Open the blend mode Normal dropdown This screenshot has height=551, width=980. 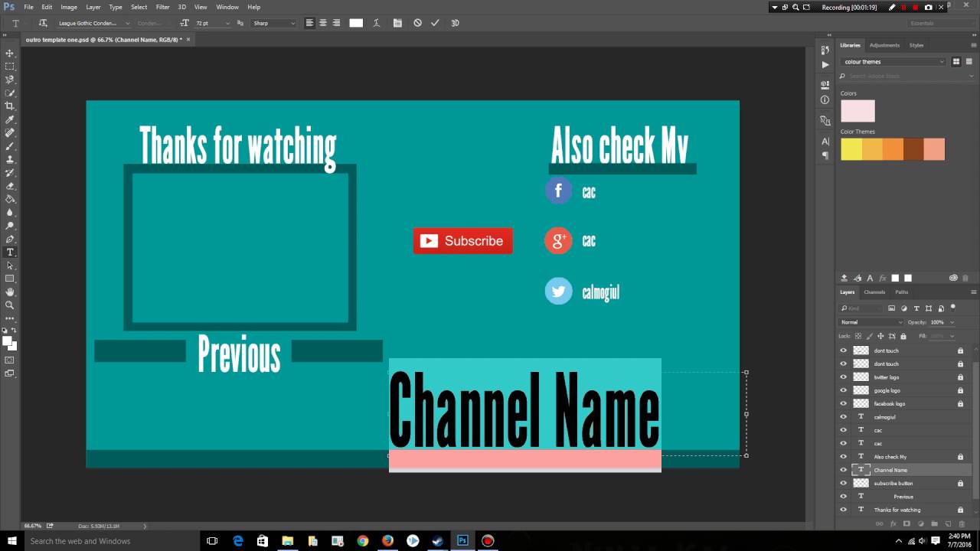pyautogui.click(x=871, y=322)
